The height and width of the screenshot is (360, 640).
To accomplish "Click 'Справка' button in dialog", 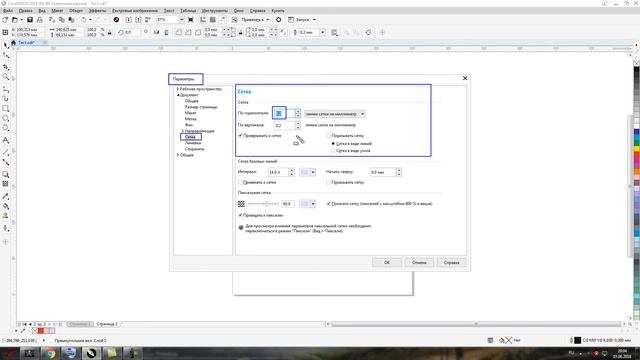I will [451, 262].
